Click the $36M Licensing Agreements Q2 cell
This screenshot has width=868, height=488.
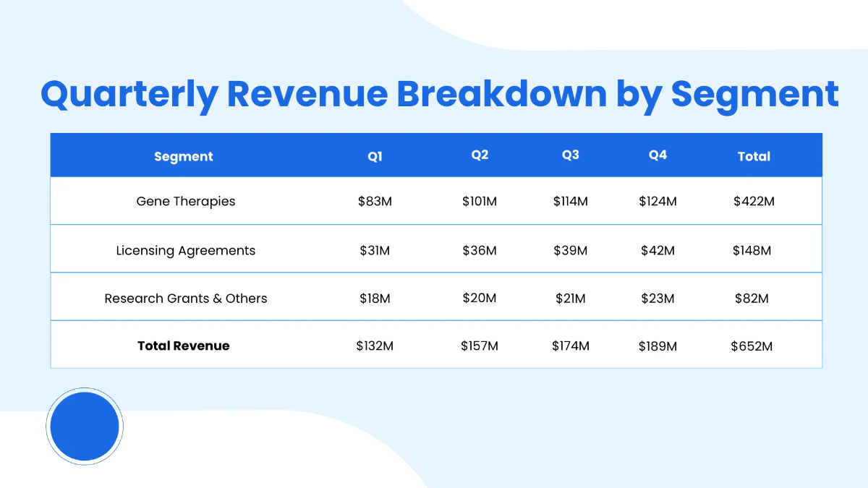click(x=480, y=250)
